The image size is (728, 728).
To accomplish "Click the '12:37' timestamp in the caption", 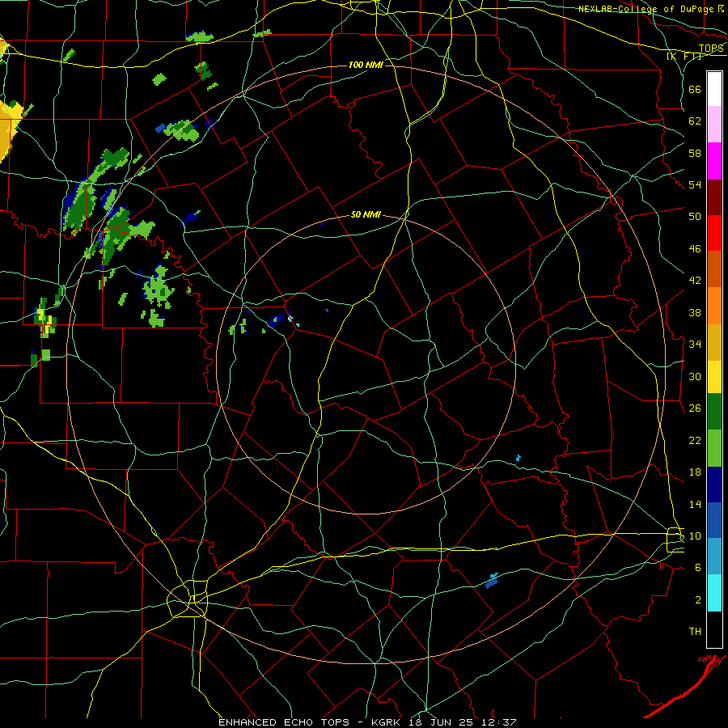I will pyautogui.click(x=500, y=722).
